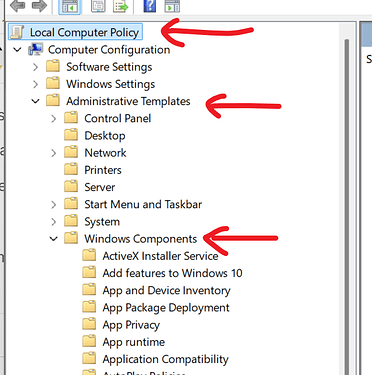Select the Windows Settings label
372x375 pixels.
click(110, 84)
